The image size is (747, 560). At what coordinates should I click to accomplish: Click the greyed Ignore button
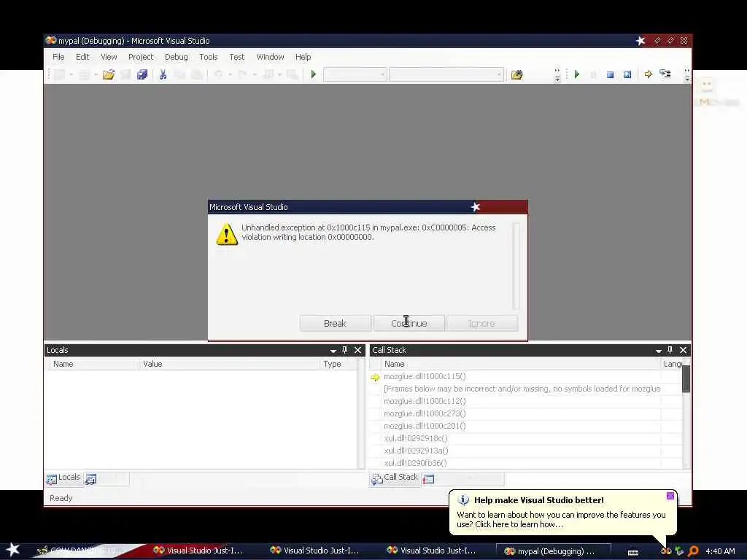coord(481,323)
